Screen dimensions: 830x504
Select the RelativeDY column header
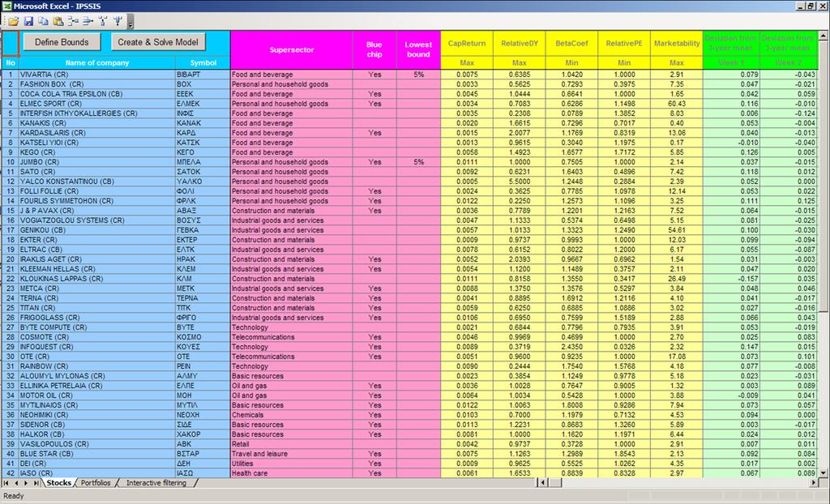tap(520, 44)
